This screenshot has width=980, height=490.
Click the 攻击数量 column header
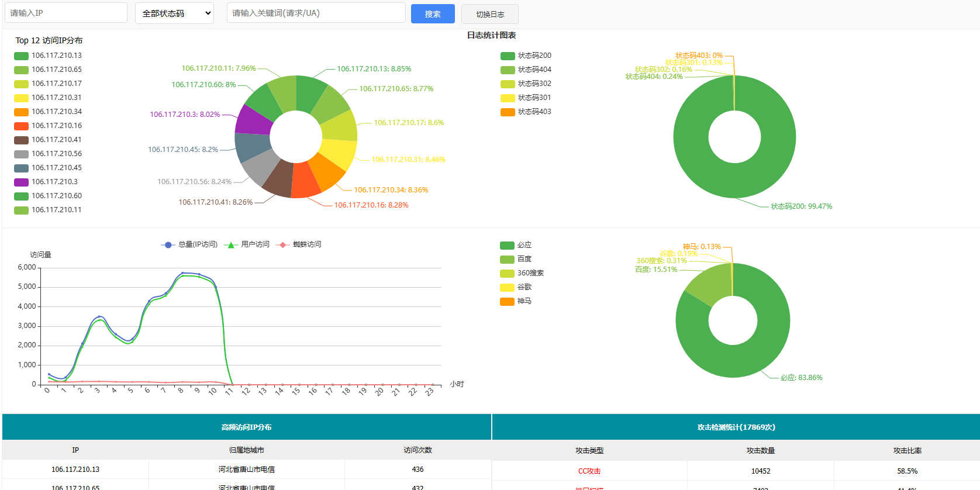(761, 451)
